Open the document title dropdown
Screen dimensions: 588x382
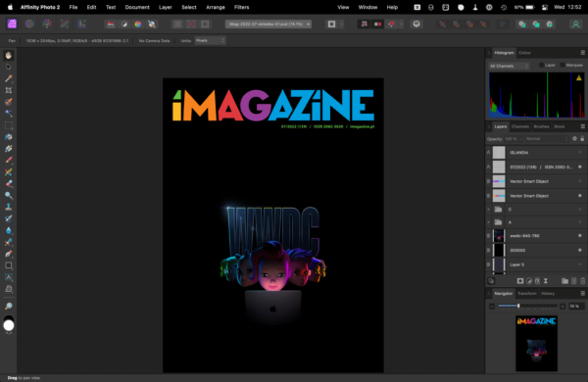[x=269, y=24]
